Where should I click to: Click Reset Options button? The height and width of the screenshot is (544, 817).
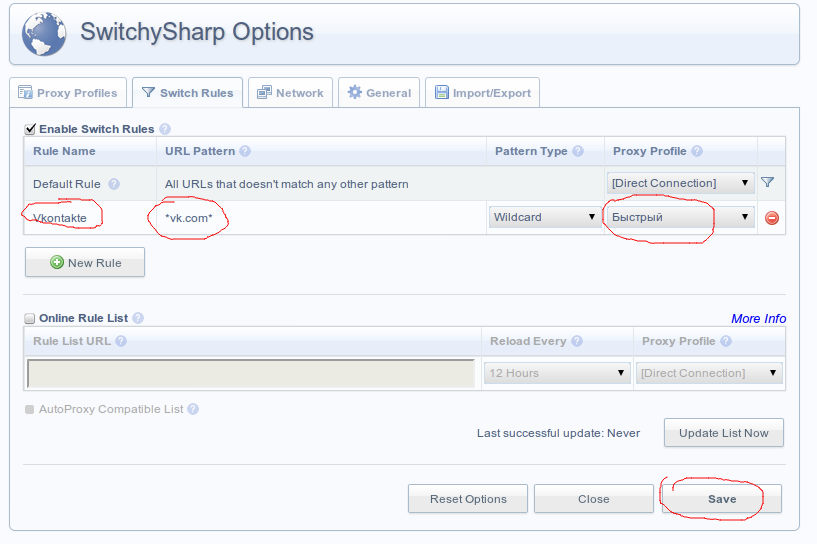468,499
